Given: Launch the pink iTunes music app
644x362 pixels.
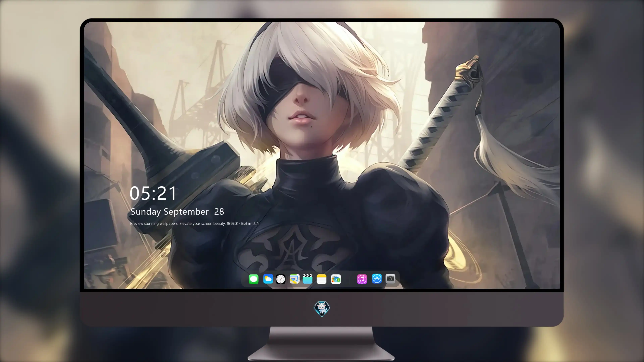Looking at the screenshot, I should [362, 279].
